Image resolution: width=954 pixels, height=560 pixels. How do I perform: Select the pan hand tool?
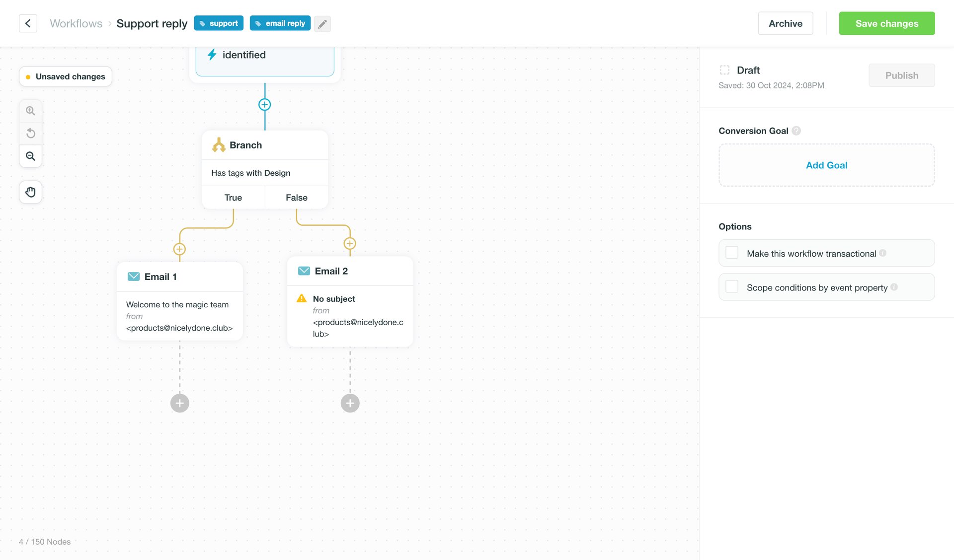click(30, 192)
